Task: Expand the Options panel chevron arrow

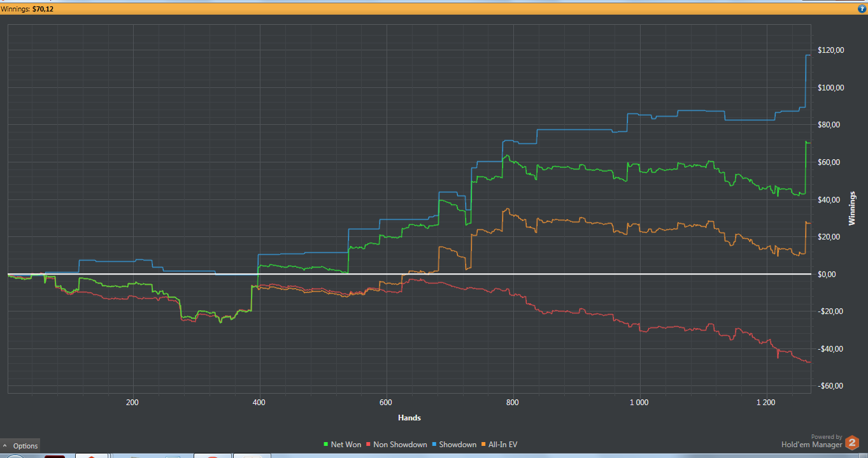Action: 5,446
